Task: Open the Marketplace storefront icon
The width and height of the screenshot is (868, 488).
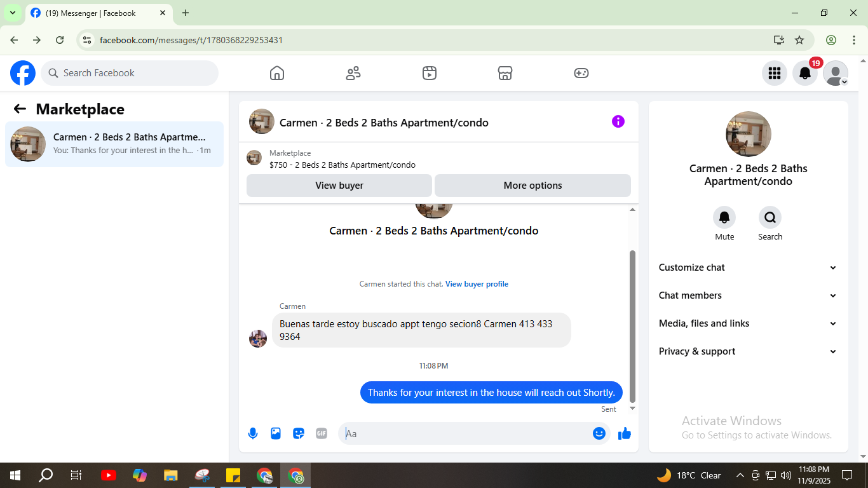Action: 505,73
